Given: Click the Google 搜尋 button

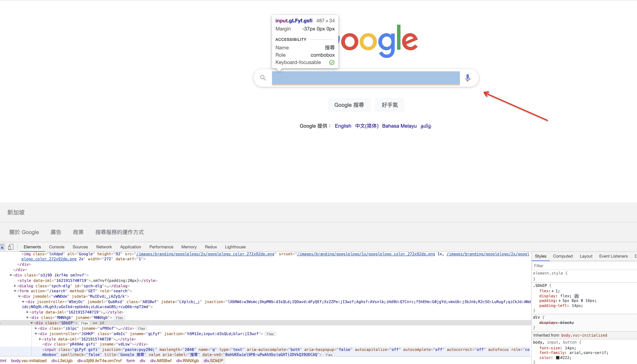Looking at the screenshot, I should coord(349,105).
